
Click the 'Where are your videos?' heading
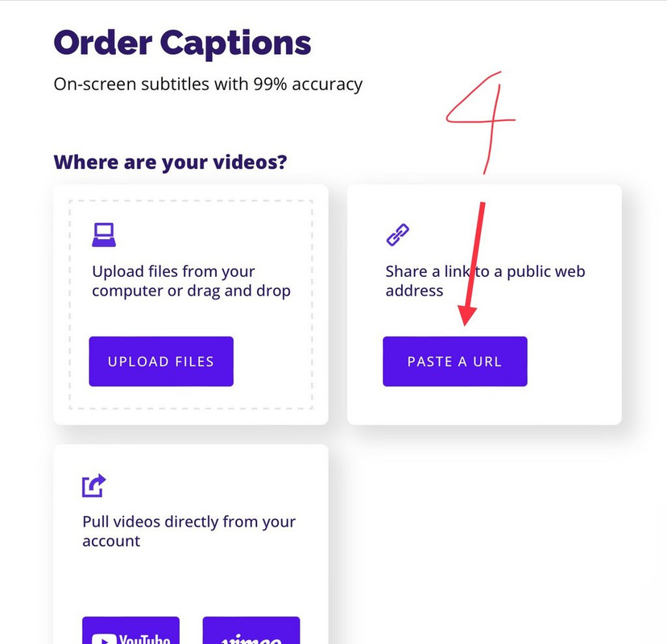click(x=170, y=163)
